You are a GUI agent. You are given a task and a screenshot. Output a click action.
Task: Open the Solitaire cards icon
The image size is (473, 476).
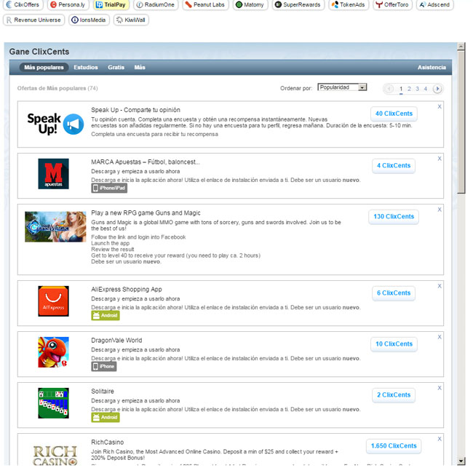[53, 403]
